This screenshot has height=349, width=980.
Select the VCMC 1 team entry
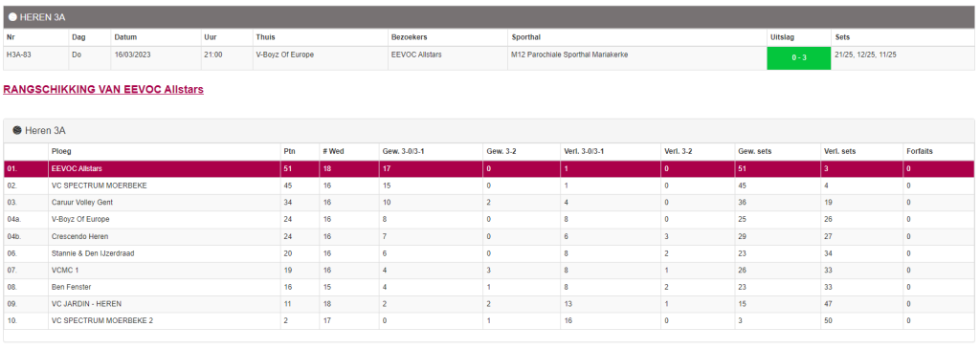click(x=65, y=270)
